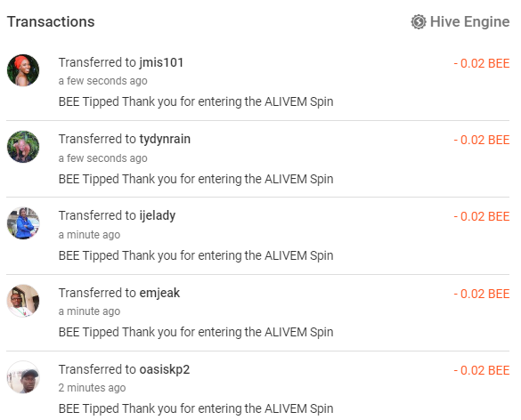Visit the ijelady username link
Viewport: 521px width, 420px height.
pos(157,216)
